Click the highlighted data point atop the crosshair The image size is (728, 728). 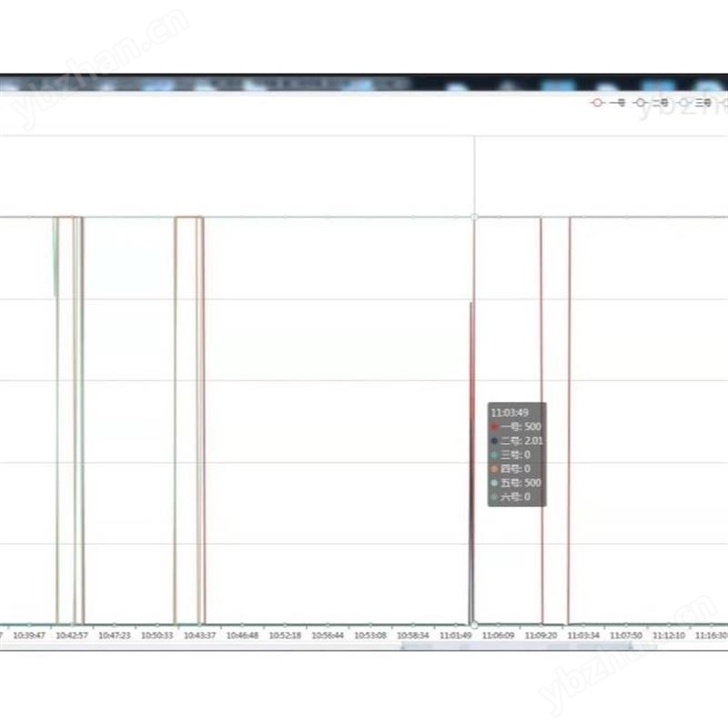[474, 217]
